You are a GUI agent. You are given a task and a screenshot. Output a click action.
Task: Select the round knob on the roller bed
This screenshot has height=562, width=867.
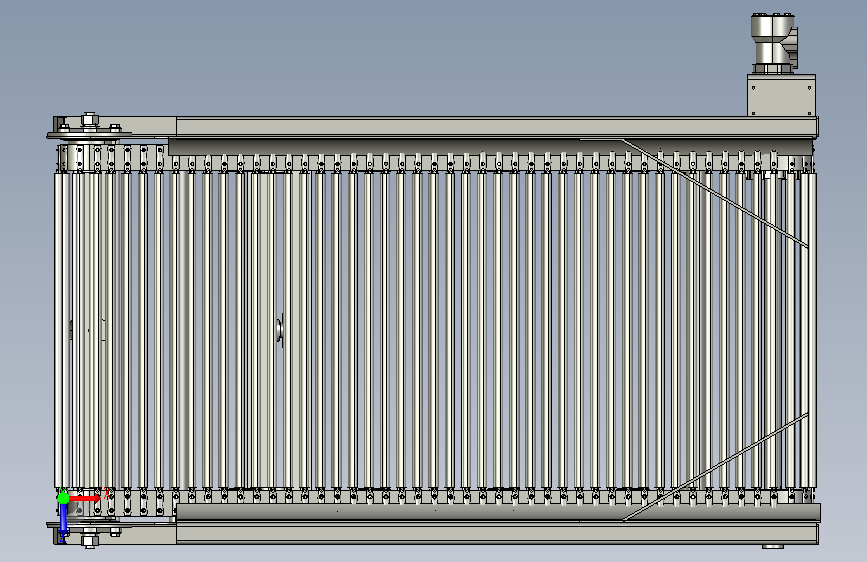tap(280, 330)
